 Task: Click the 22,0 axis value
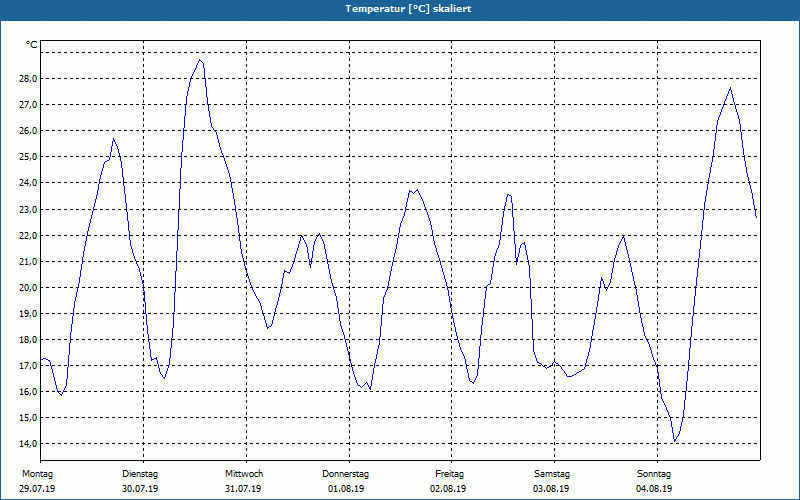(29, 235)
